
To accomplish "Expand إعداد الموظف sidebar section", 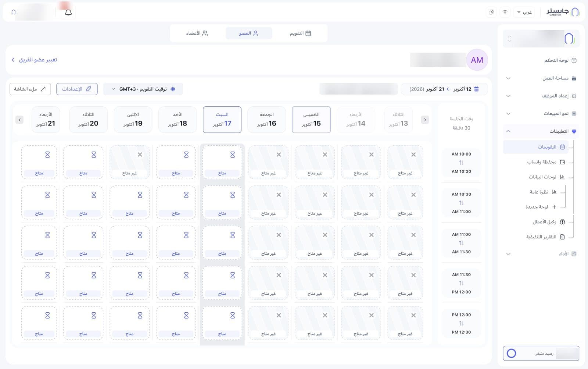I will 508,96.
